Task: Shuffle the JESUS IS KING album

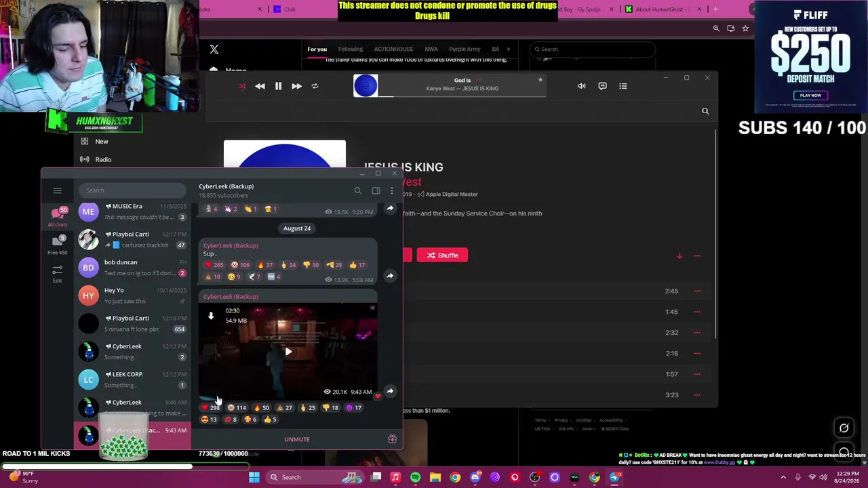Action: point(442,256)
